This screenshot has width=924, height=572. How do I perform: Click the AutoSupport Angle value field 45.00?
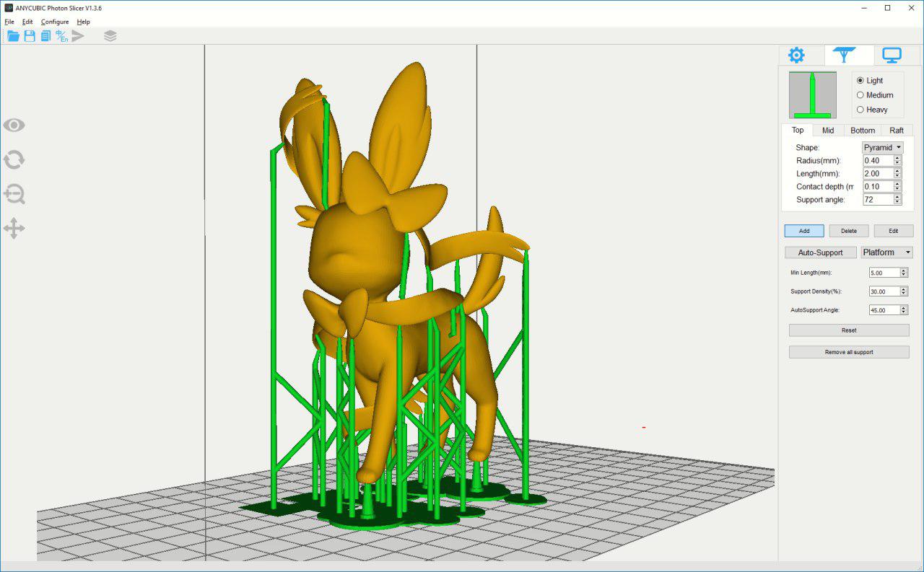885,310
